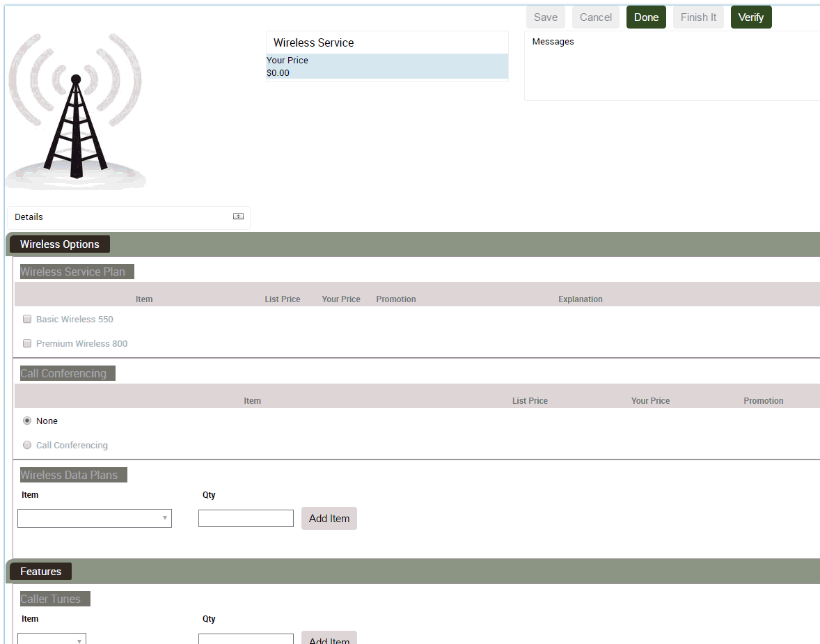Click the Finish It button

point(698,17)
